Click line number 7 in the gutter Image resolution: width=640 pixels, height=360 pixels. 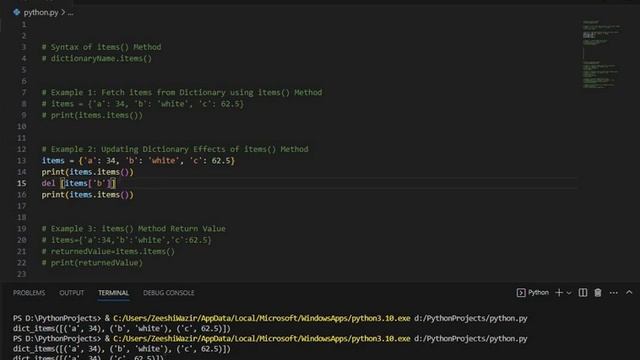24,92
